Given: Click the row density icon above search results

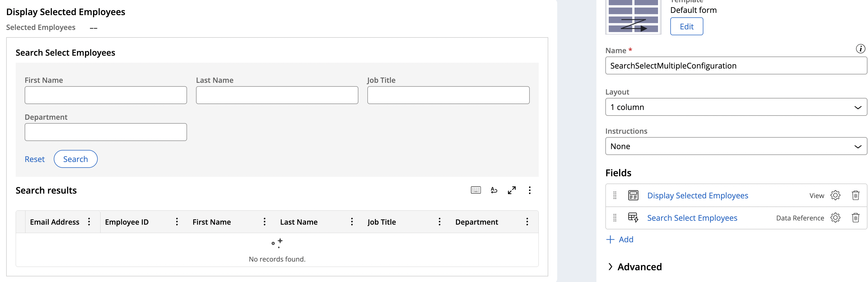Looking at the screenshot, I should click(x=475, y=190).
